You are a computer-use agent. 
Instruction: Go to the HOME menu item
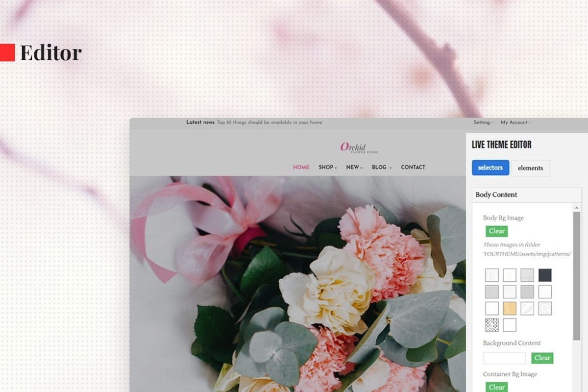coord(301,167)
